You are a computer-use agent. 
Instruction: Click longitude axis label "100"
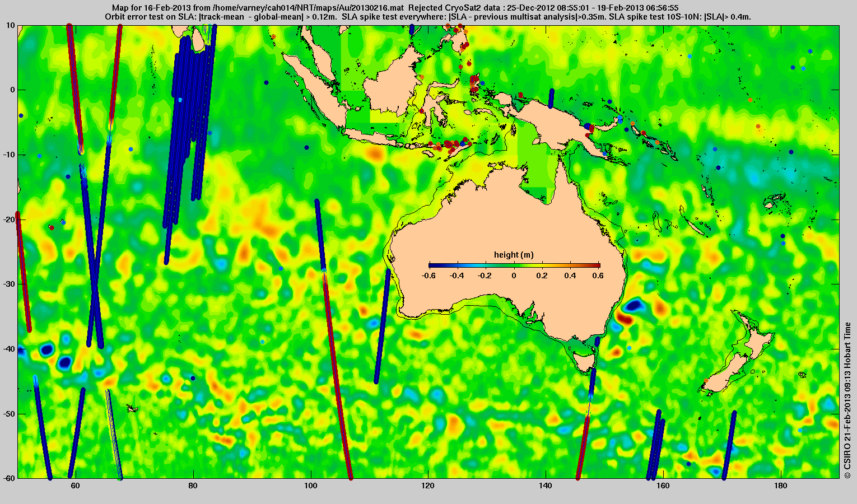(x=310, y=485)
